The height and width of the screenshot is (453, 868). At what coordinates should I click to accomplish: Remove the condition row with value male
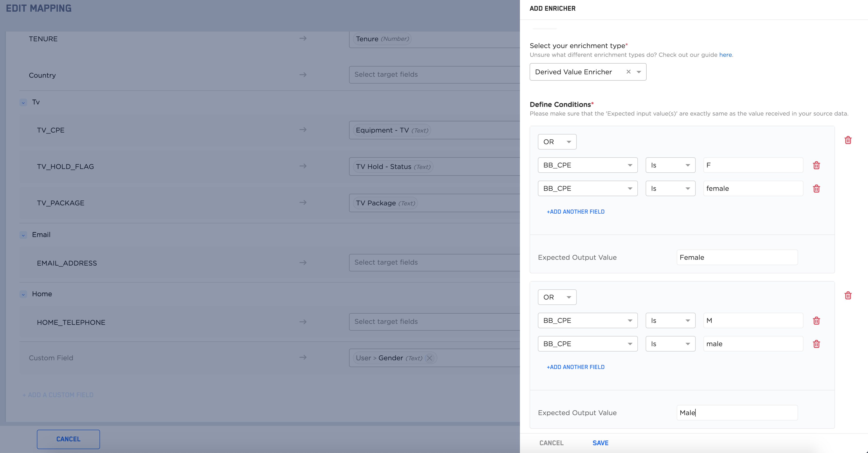[816, 344]
